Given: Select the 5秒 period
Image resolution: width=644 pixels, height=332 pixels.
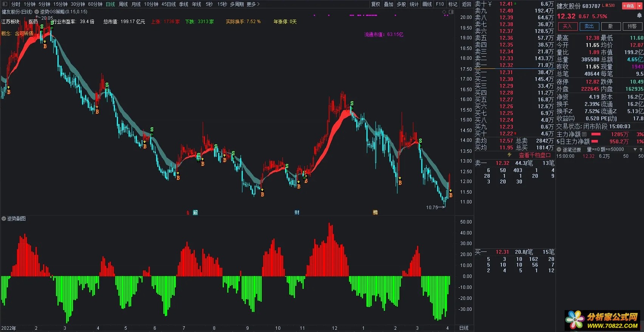Looking at the screenshot, I should (209, 4).
